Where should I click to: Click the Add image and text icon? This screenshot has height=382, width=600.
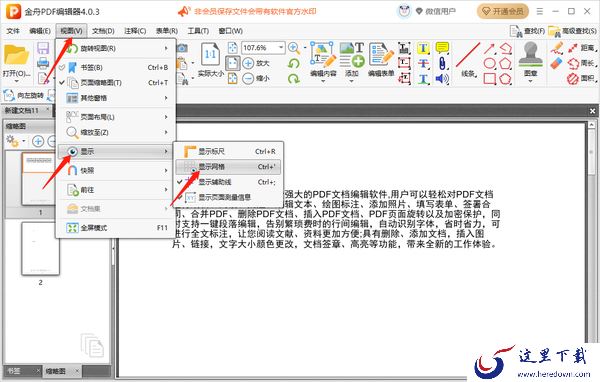point(352,55)
